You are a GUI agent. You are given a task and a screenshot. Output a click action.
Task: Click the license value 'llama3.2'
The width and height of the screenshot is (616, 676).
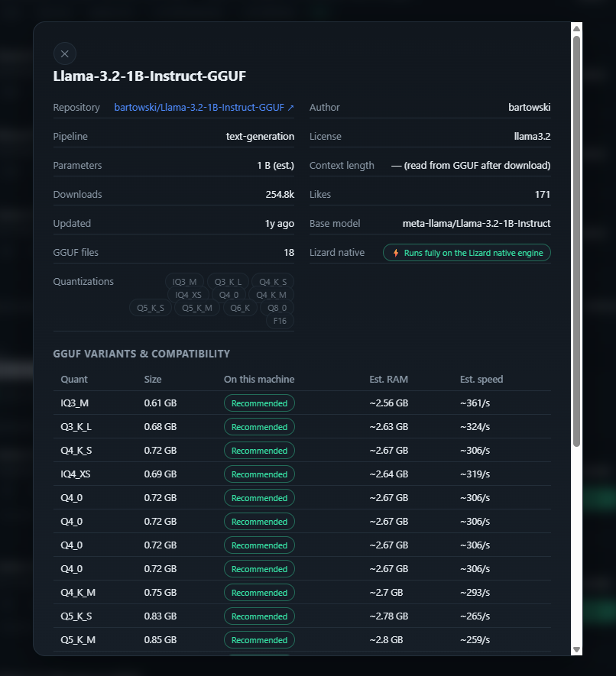click(533, 136)
